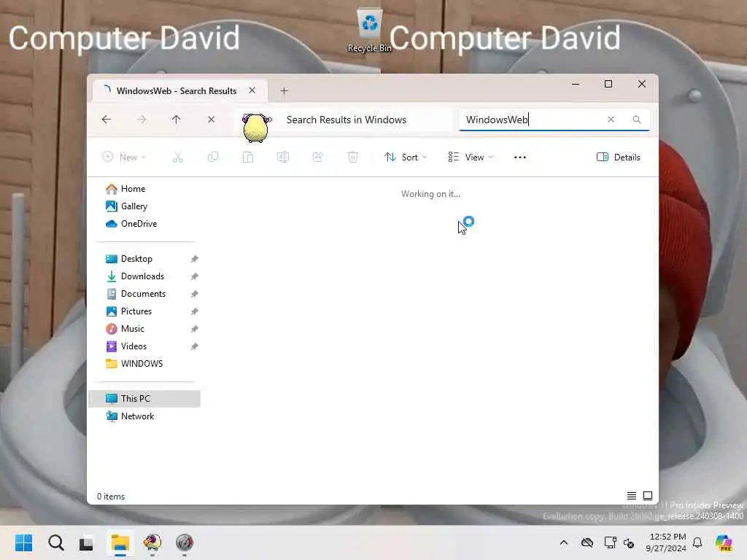
Task: Click the sheep app icon on taskbar
Action: tap(152, 542)
